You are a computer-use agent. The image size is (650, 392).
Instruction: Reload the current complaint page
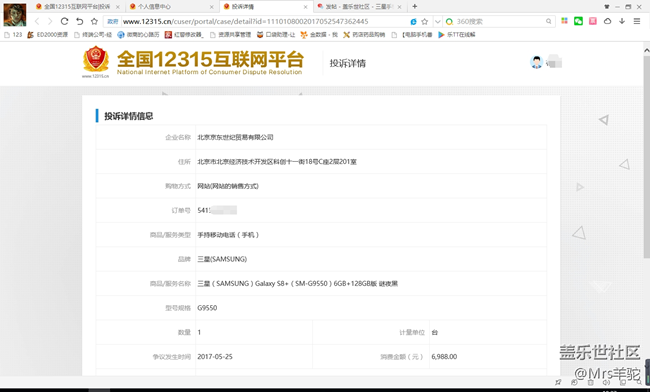(64, 21)
